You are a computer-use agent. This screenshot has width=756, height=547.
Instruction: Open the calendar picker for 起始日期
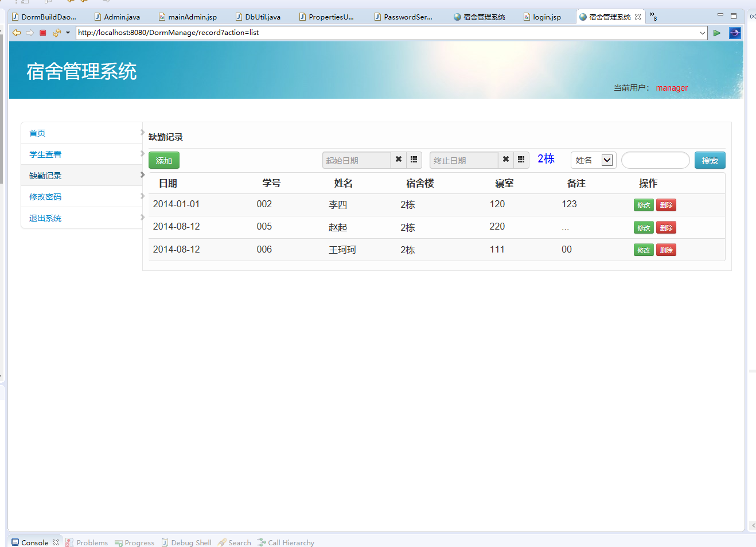pyautogui.click(x=414, y=160)
